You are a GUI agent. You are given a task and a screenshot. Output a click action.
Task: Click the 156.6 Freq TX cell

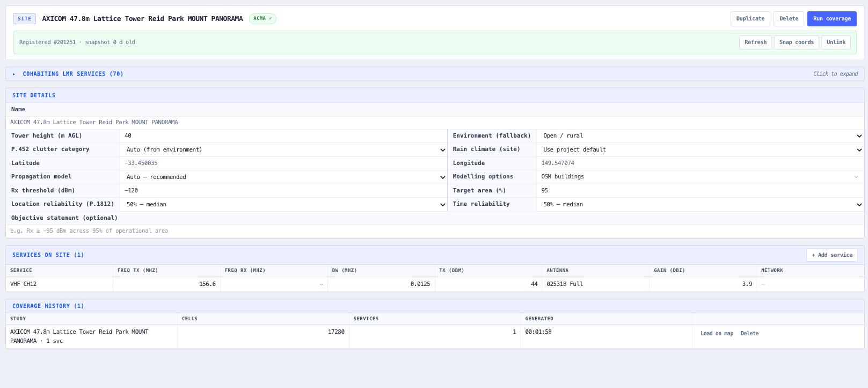[166, 284]
